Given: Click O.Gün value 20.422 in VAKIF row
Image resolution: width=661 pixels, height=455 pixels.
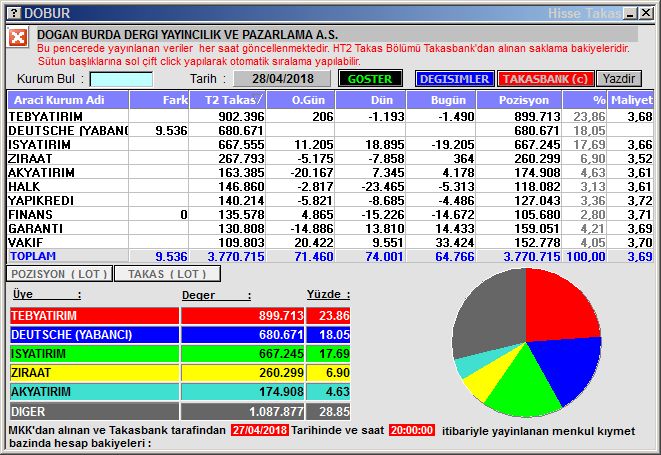Looking at the screenshot, I should point(314,242).
